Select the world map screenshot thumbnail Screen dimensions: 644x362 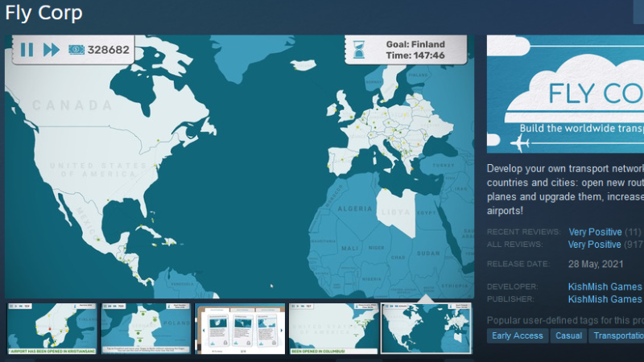pyautogui.click(x=427, y=328)
